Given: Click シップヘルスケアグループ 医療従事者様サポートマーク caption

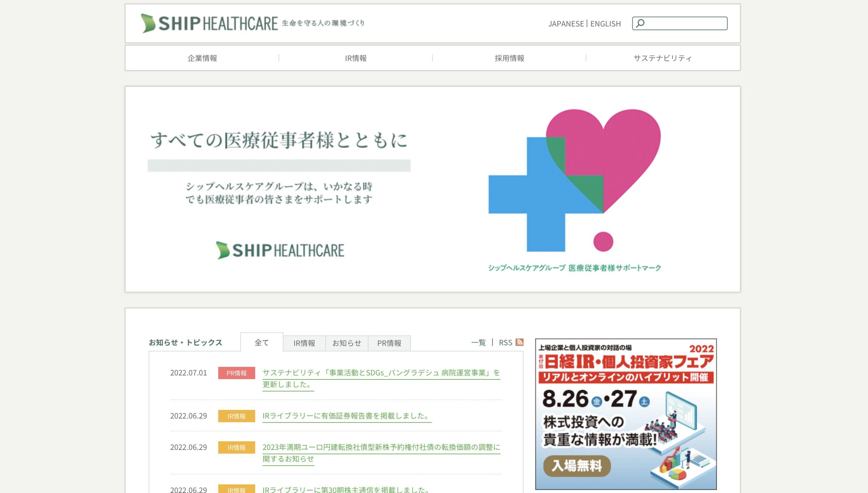Looking at the screenshot, I should click(575, 268).
